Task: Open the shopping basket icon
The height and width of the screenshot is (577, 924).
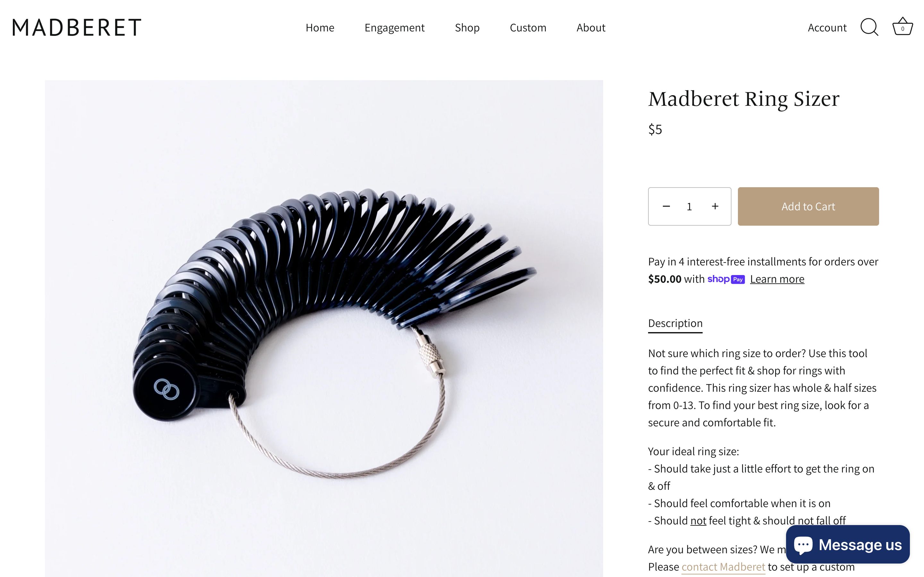Action: pos(902,27)
